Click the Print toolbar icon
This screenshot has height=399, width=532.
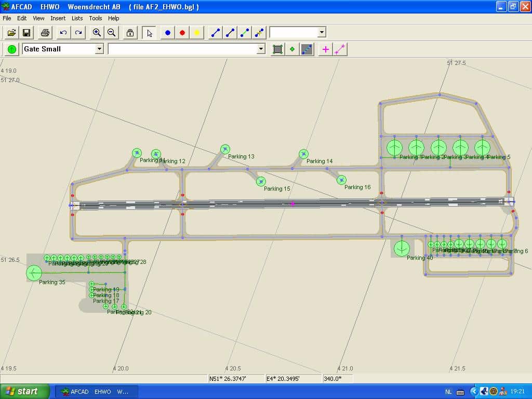(x=45, y=32)
